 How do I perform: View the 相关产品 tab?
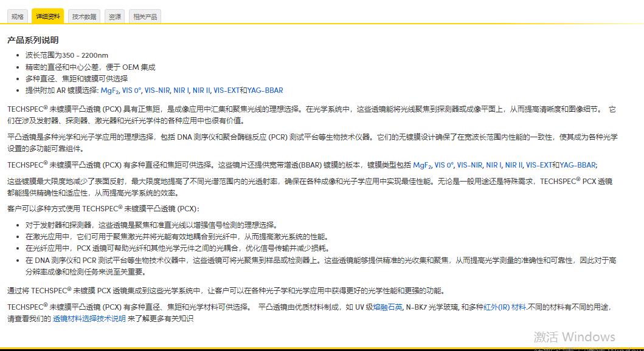click(x=145, y=16)
